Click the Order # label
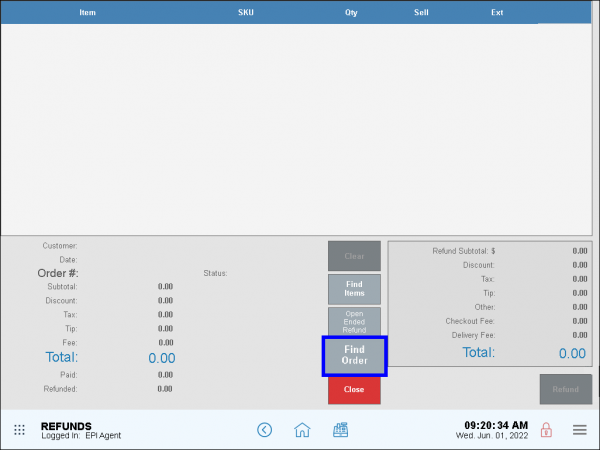The height and width of the screenshot is (450, 600). [58, 273]
